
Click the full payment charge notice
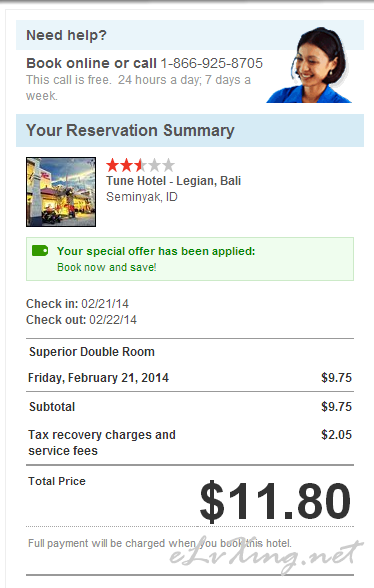tap(160, 543)
